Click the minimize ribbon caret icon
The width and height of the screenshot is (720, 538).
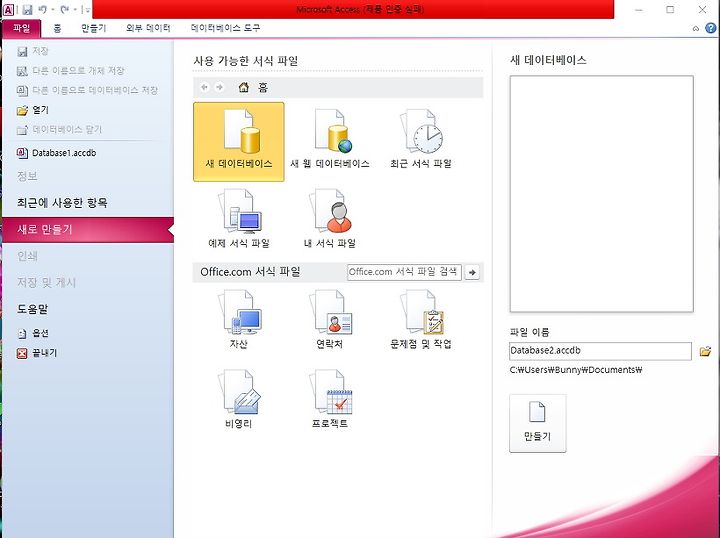(696, 28)
